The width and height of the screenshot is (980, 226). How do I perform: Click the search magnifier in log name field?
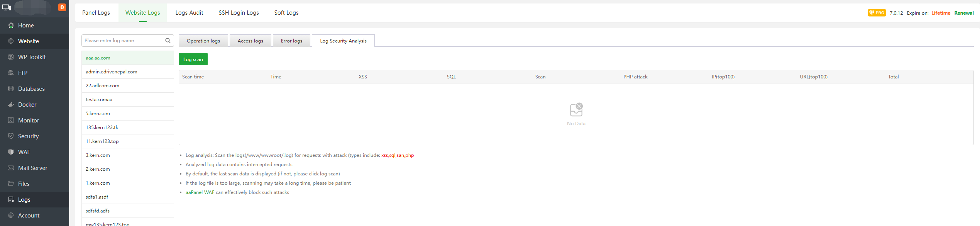click(x=168, y=41)
